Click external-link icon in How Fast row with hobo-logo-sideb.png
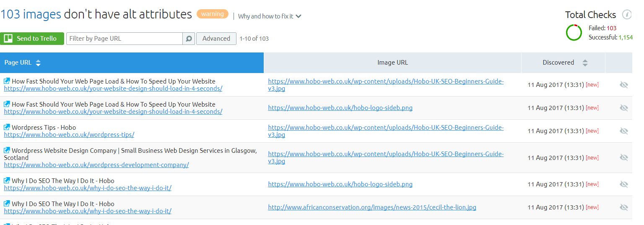This screenshot has height=225, width=644. 7,104
